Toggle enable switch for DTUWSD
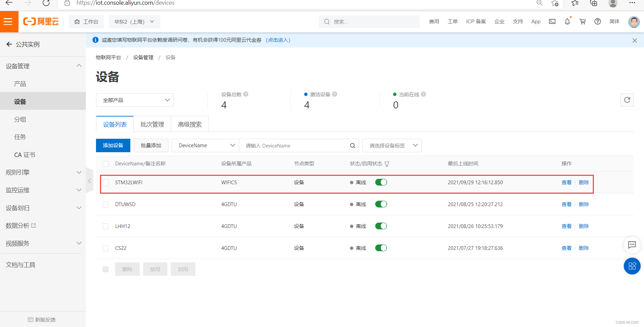644x327 pixels. [381, 204]
